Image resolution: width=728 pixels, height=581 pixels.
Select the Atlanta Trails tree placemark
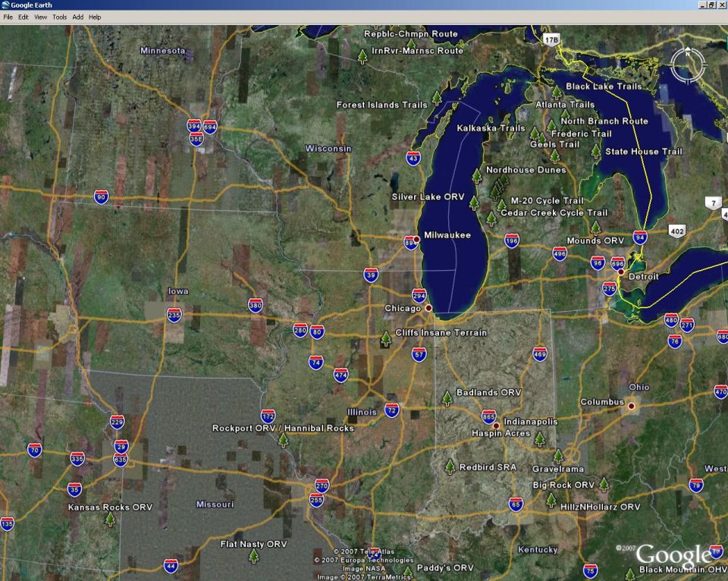pos(565,115)
